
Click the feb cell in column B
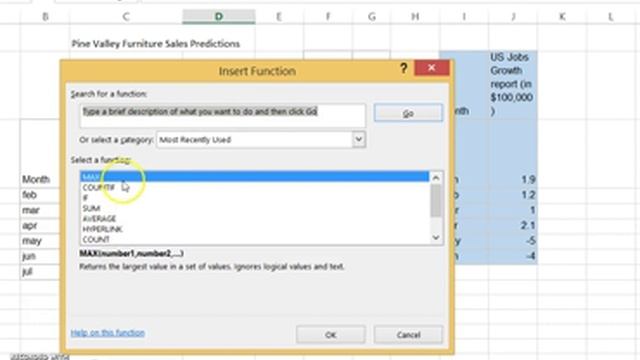click(x=40, y=195)
